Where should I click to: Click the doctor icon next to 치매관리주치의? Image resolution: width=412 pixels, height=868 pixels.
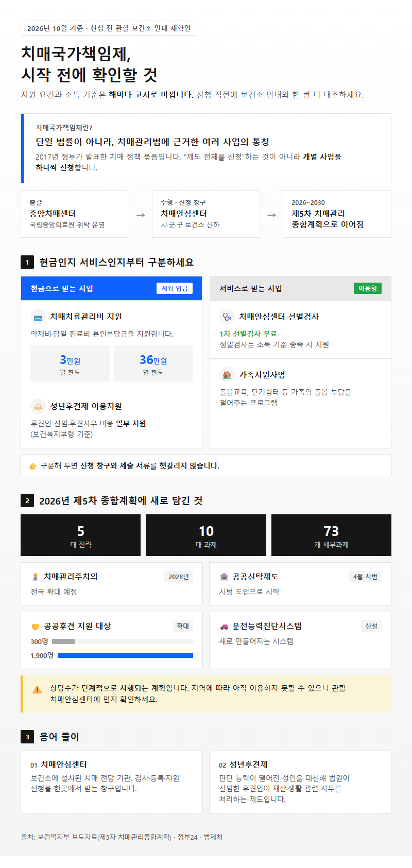[x=36, y=577]
